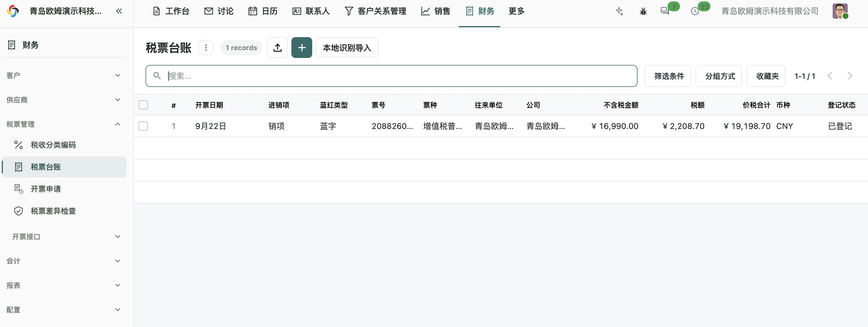Open the 工作台 menu
The image size is (868, 327).
pos(171,11)
